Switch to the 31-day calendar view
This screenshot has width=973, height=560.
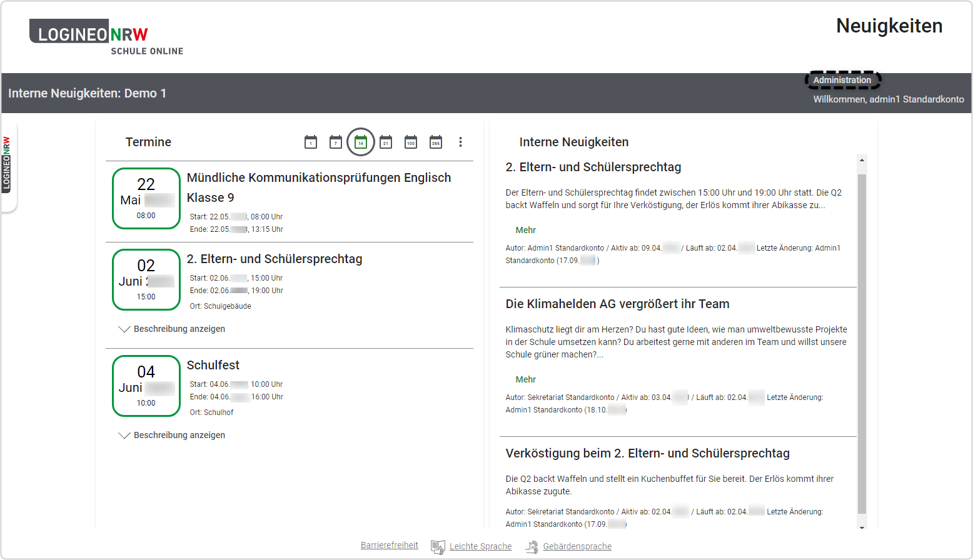click(386, 142)
